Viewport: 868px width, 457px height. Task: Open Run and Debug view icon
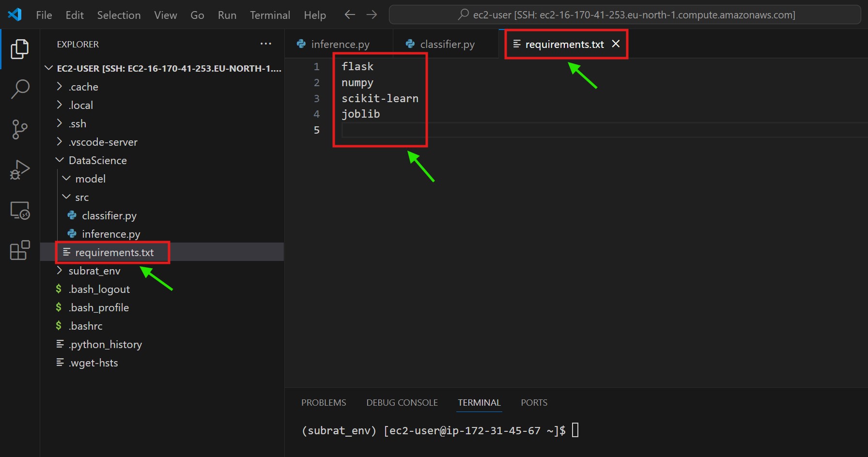click(x=20, y=170)
